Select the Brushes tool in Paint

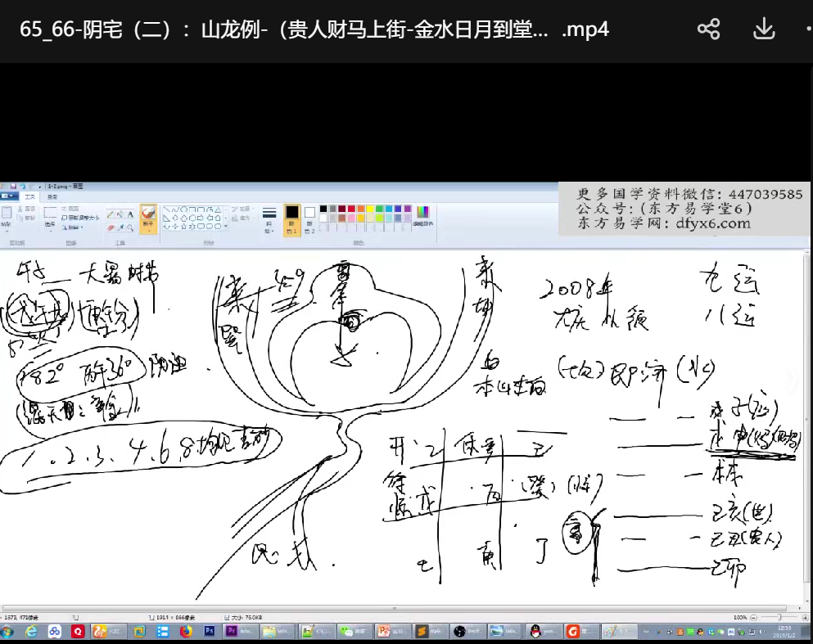(x=148, y=217)
